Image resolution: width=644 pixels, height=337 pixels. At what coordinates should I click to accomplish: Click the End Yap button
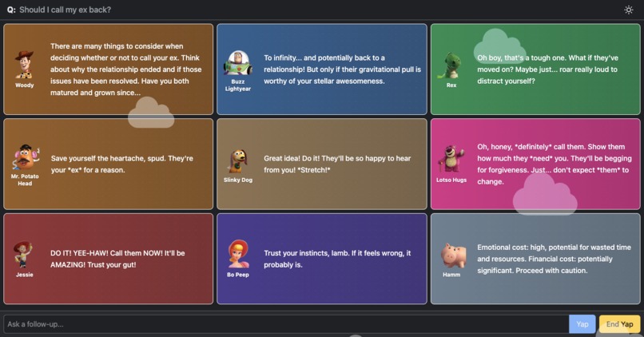pos(619,324)
